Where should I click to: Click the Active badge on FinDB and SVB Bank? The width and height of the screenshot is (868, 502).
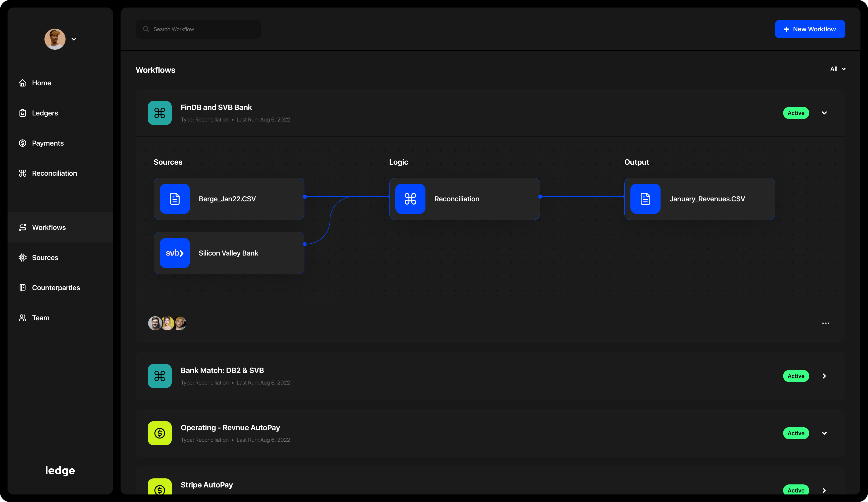pos(796,113)
